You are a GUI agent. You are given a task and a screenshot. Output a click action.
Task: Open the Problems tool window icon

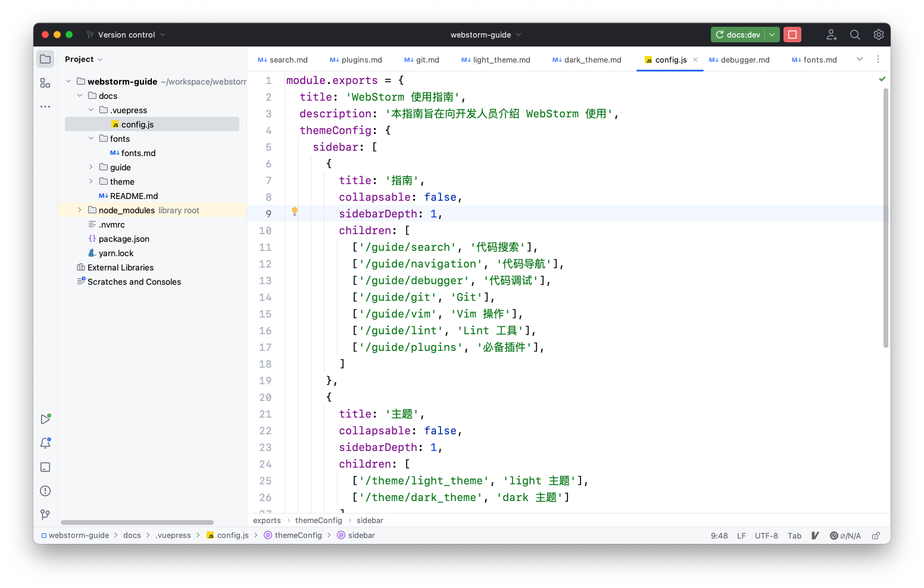(x=45, y=491)
